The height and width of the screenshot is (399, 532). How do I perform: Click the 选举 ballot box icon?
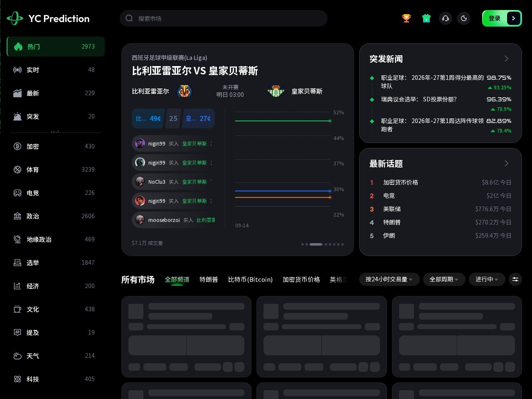17,263
